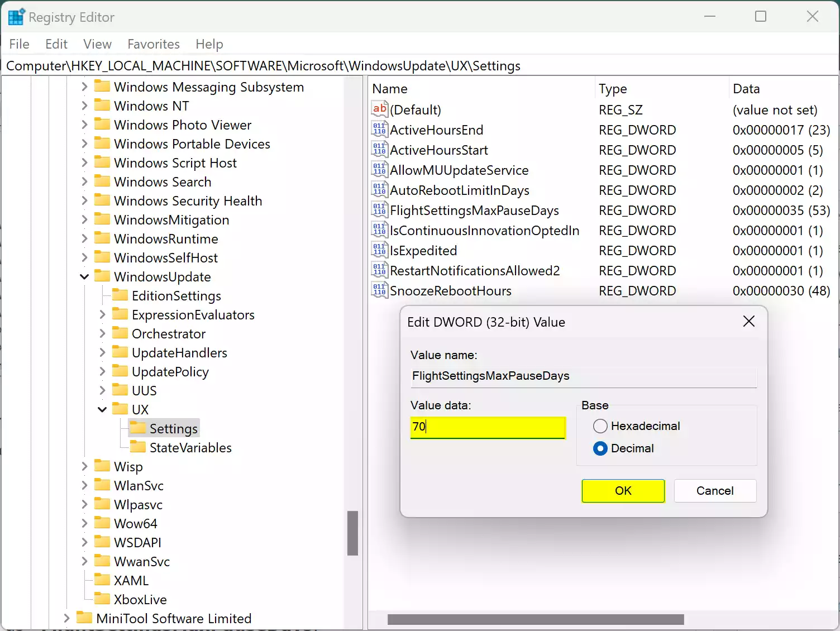Click the IsExpedited value name

(x=423, y=251)
